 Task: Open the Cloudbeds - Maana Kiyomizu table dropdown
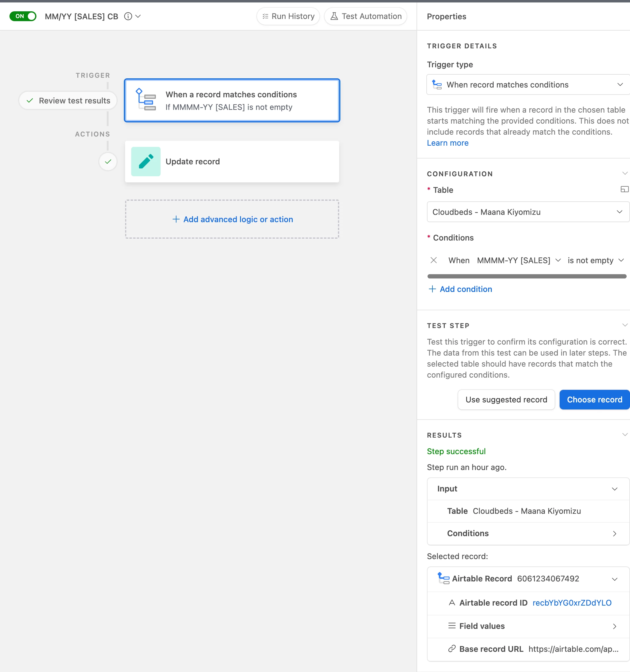tap(528, 212)
